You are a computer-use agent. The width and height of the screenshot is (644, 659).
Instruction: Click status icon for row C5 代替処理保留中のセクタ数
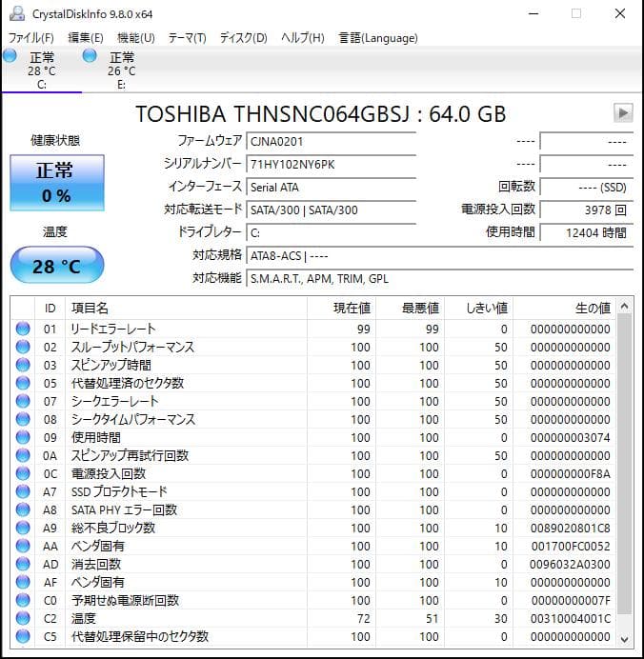coord(23,636)
